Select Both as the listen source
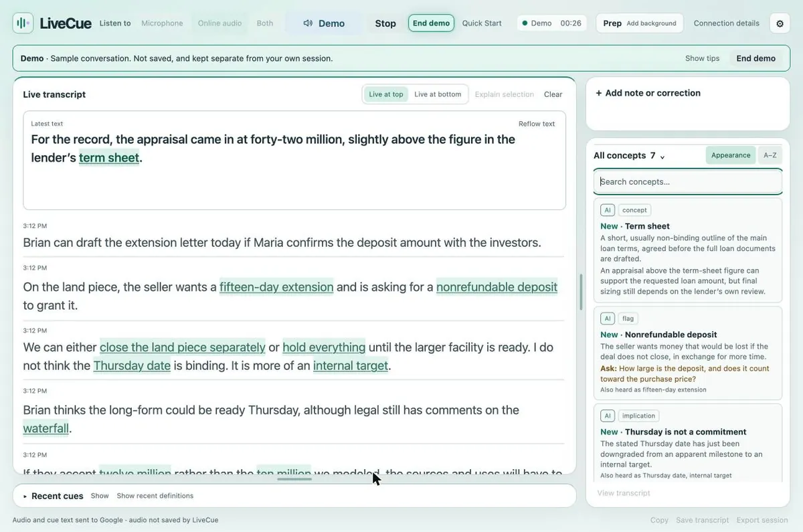This screenshot has height=532, width=803. [265, 23]
